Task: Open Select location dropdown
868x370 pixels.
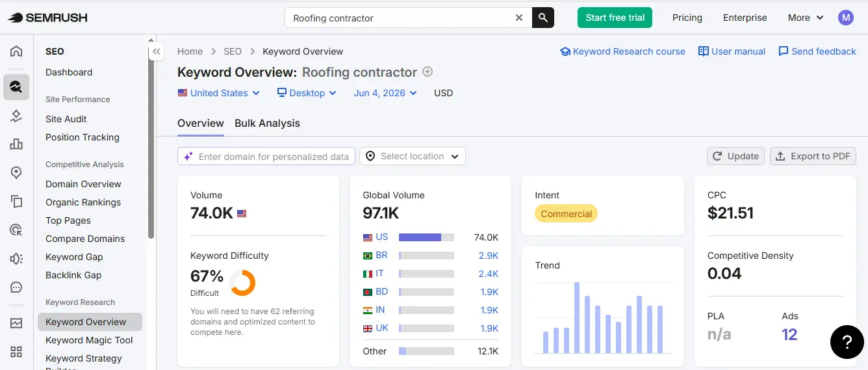Action: (x=413, y=156)
